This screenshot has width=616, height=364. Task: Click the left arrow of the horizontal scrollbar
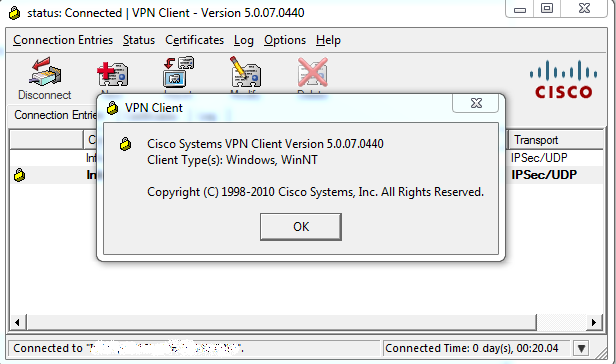tap(17, 322)
